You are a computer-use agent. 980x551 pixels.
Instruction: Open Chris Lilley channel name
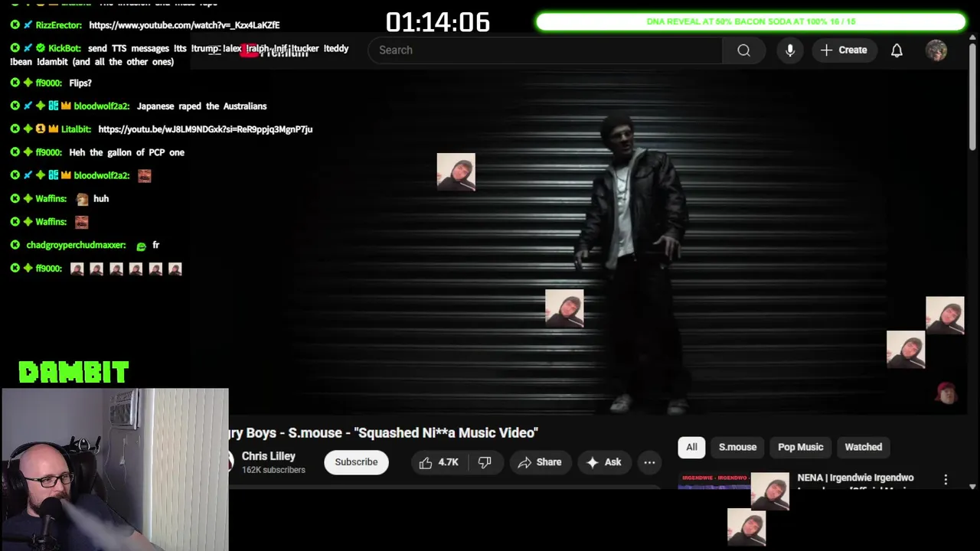point(269,456)
